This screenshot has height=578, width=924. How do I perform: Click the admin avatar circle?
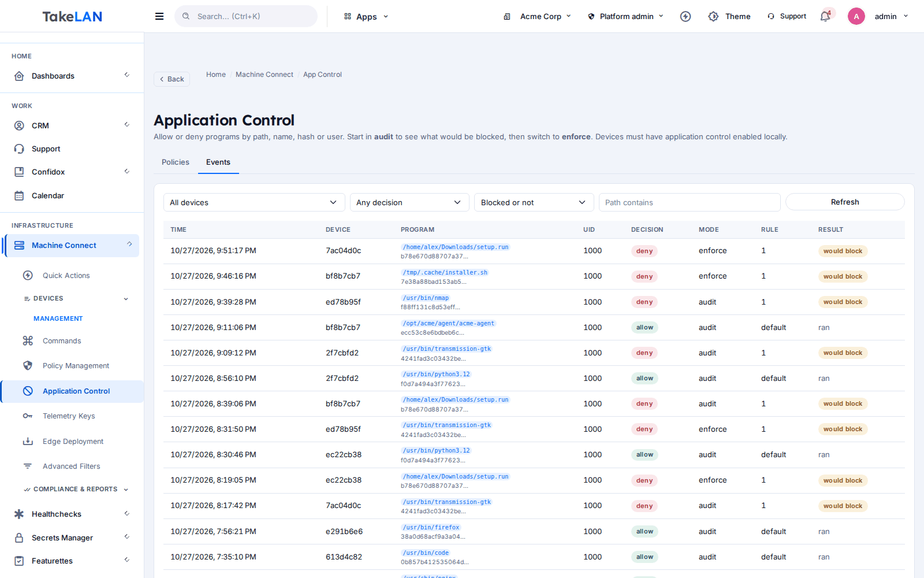[x=856, y=16]
